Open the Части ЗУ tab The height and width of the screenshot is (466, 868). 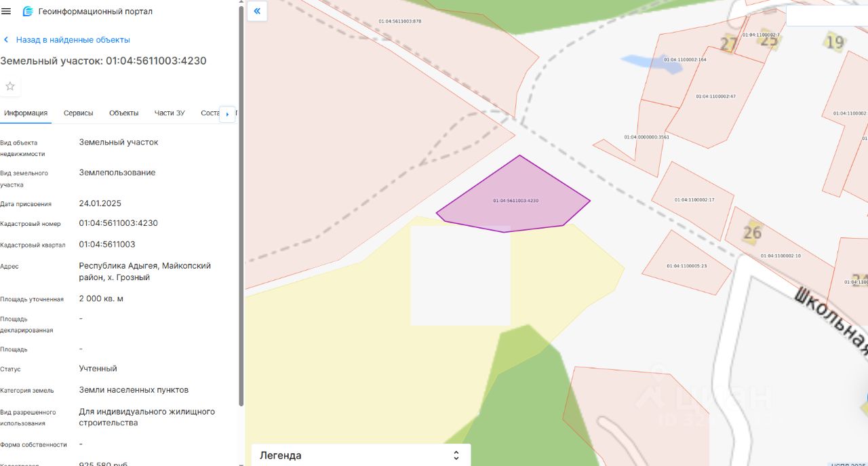[170, 113]
